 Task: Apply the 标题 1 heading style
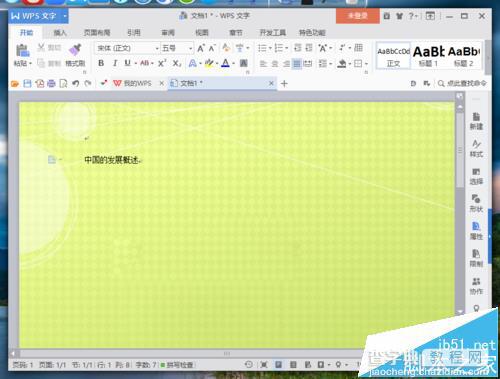pyautogui.click(x=428, y=56)
